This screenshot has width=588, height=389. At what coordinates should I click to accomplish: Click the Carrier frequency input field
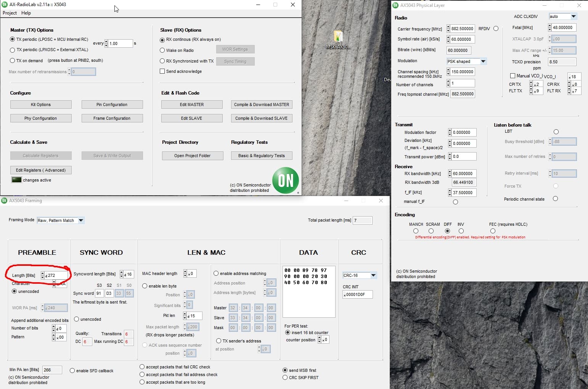point(462,29)
